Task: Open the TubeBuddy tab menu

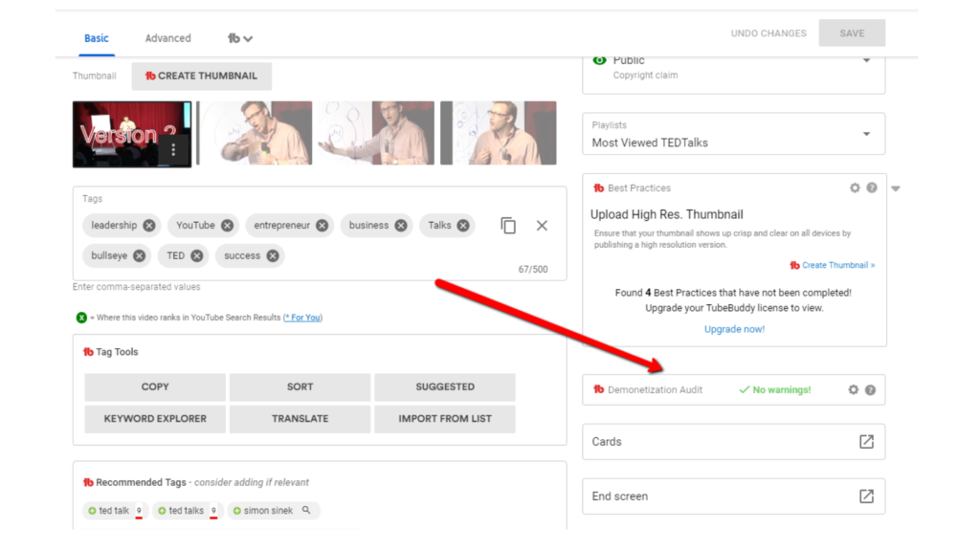Action: 240,38
